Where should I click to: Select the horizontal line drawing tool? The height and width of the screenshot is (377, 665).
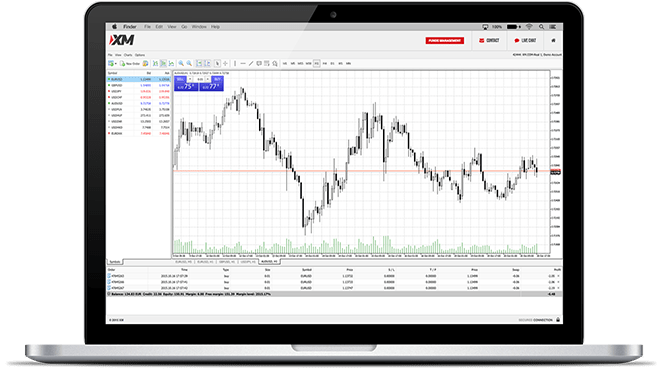click(x=243, y=64)
